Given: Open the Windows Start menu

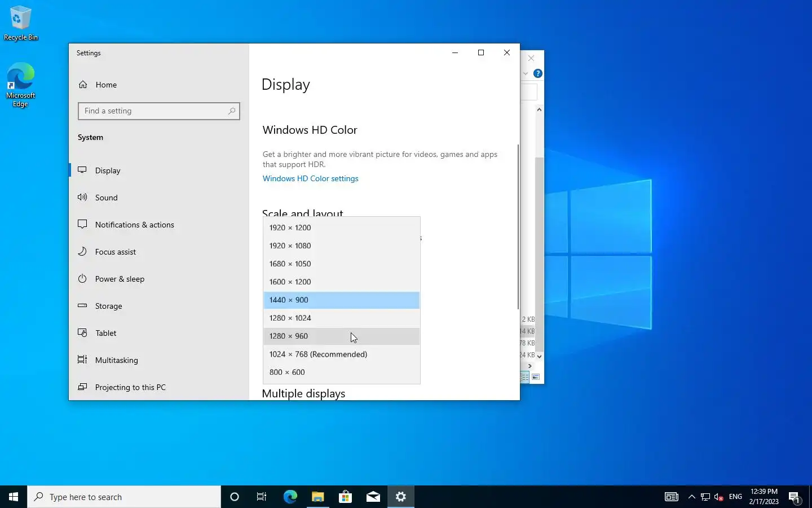Looking at the screenshot, I should pos(14,497).
